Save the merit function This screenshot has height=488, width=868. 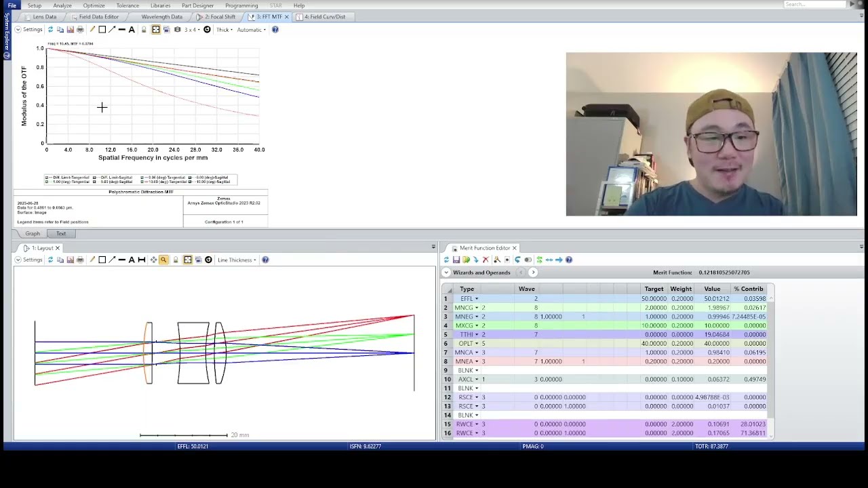point(456,260)
